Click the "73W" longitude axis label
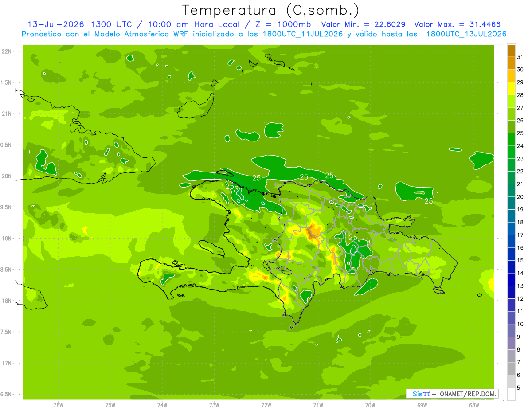 click(x=214, y=405)
